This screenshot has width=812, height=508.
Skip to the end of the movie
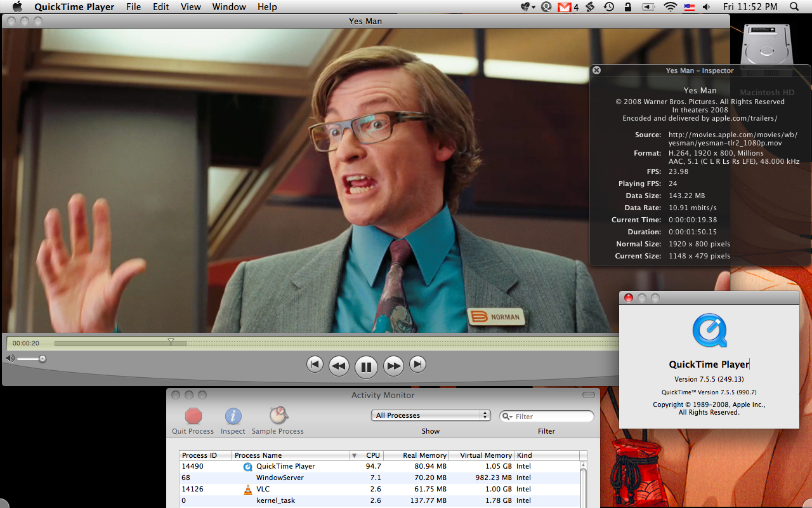[x=417, y=364]
